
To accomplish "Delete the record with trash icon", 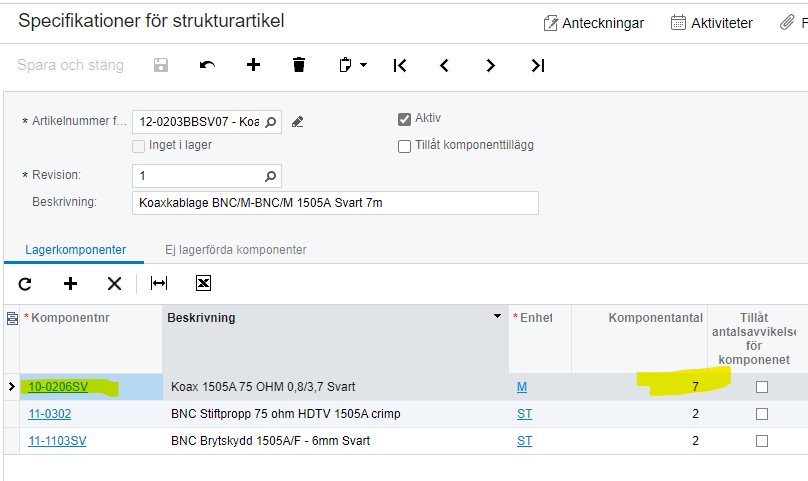I will pyautogui.click(x=298, y=65).
